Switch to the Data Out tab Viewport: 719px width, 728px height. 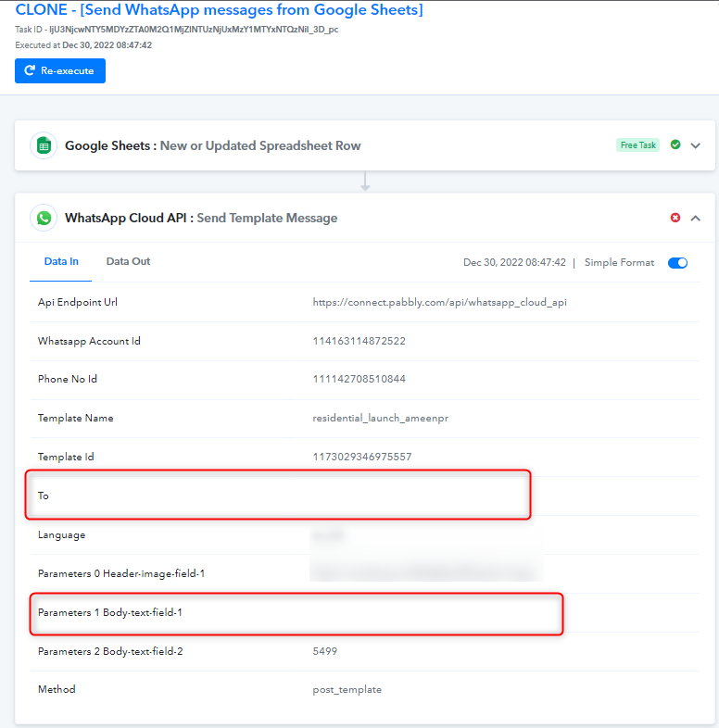pos(128,261)
